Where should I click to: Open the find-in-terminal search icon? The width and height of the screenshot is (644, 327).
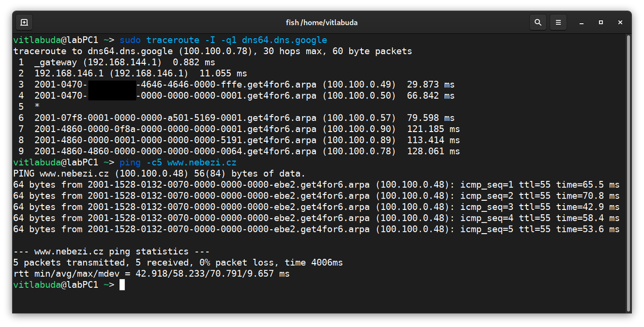pyautogui.click(x=538, y=23)
